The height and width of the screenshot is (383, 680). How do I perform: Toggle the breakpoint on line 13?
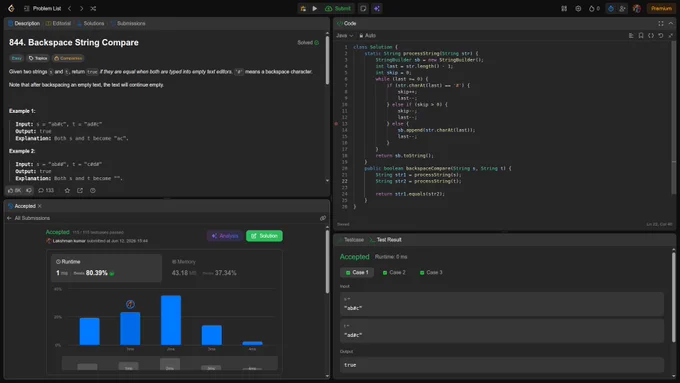[336, 124]
